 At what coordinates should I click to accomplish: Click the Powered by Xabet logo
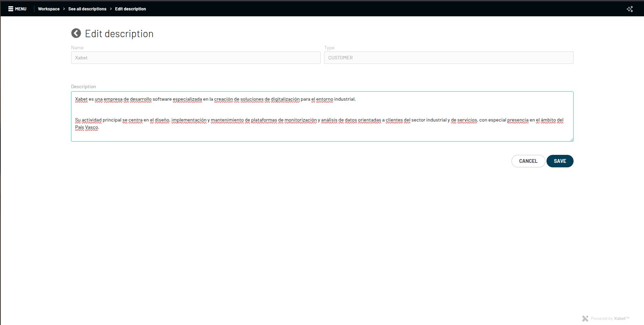(606, 318)
